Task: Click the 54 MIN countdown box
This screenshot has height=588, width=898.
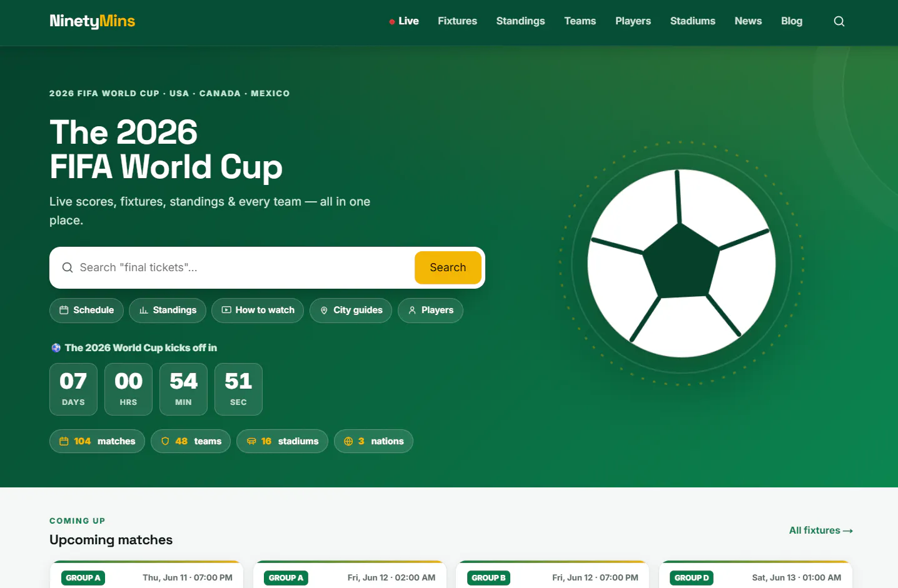Action: pos(183,389)
